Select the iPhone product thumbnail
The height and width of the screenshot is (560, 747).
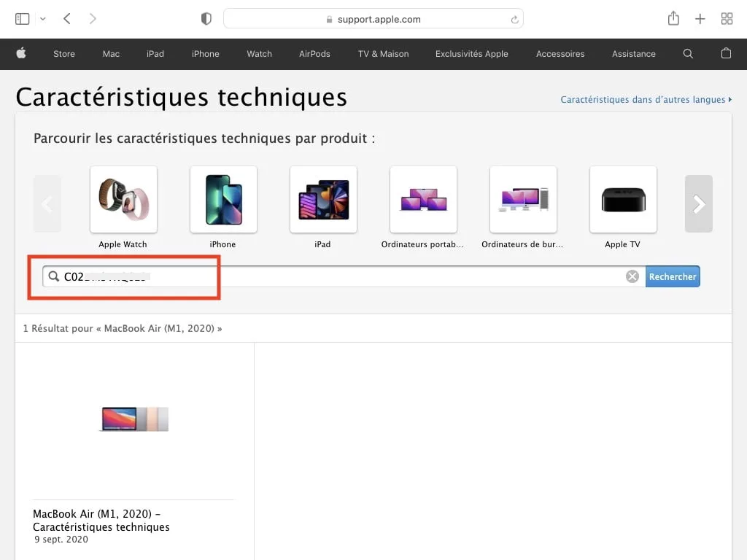(x=223, y=199)
